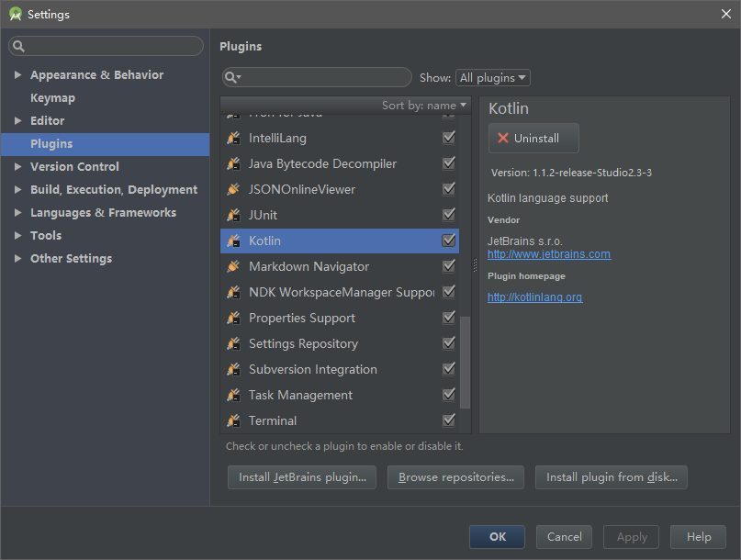Open the Sort by name dropdown
This screenshot has width=741, height=560.
click(424, 106)
